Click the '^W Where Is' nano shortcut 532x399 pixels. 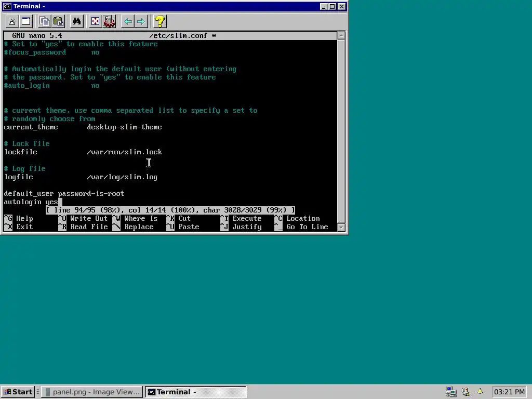pos(135,219)
